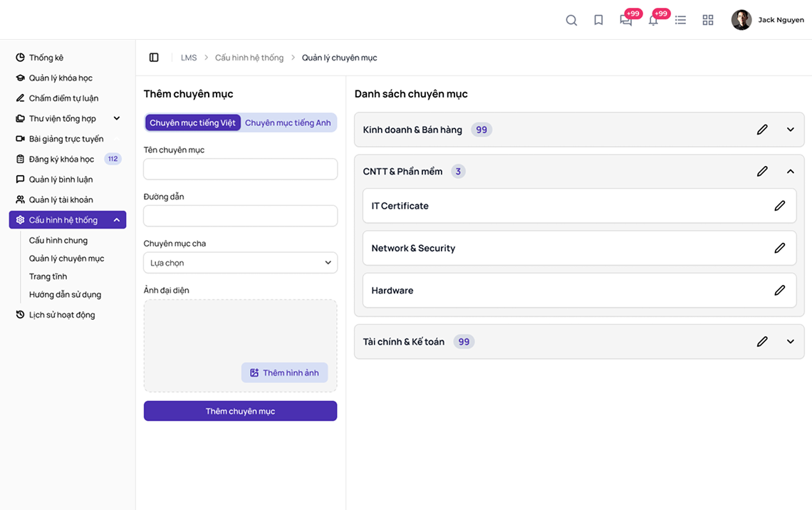This screenshot has width=812, height=510.
Task: Expand the Tài chính & Kế toán section
Action: point(790,342)
